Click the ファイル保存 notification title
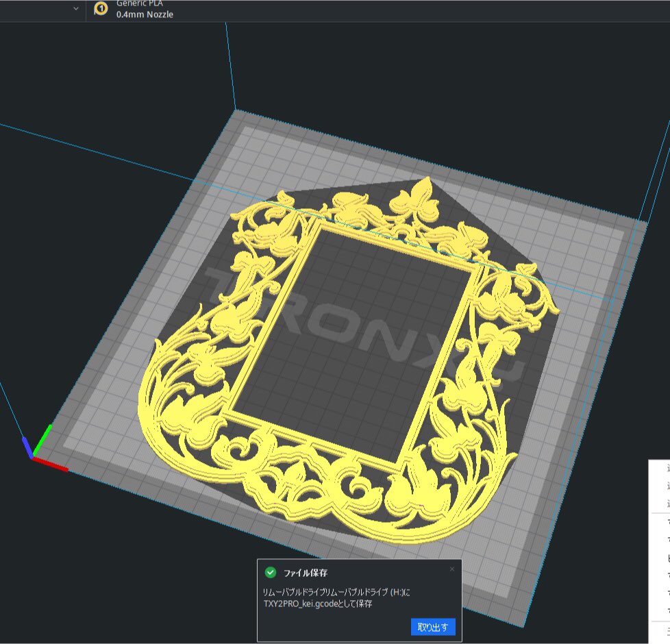 [306, 573]
